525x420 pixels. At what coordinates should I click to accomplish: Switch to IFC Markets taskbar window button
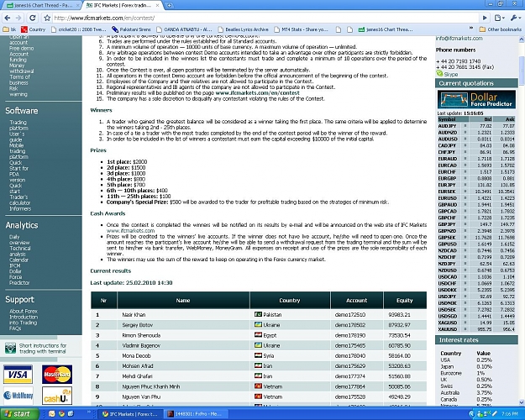(132, 414)
